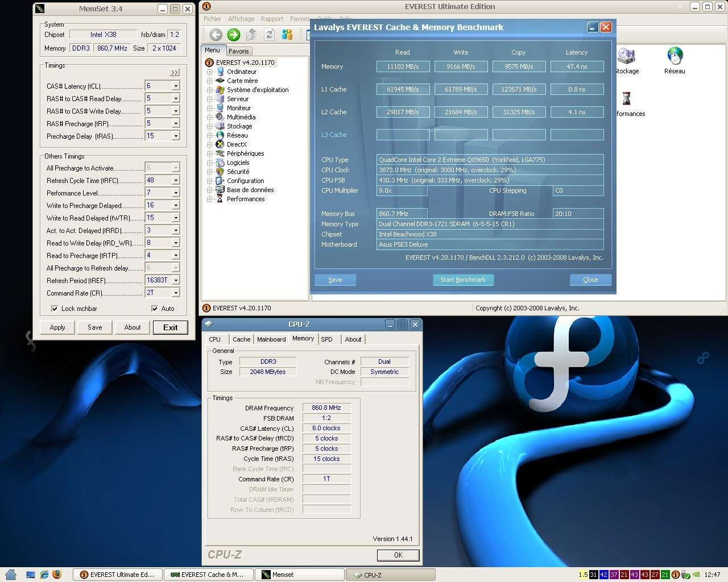728x582 pixels.
Task: Open the Command Rate (CR) dropdown in MemSet
Action: [176, 293]
